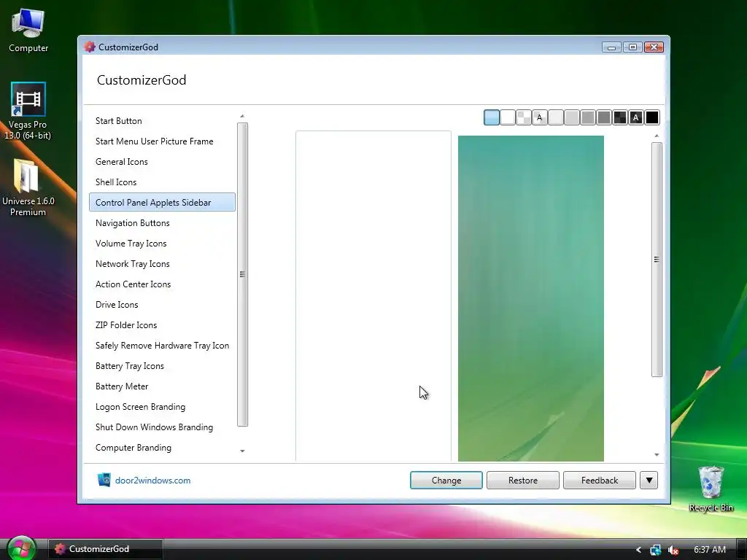This screenshot has width=747, height=560.
Task: Click the category list scrollbar thumb
Action: click(242, 274)
